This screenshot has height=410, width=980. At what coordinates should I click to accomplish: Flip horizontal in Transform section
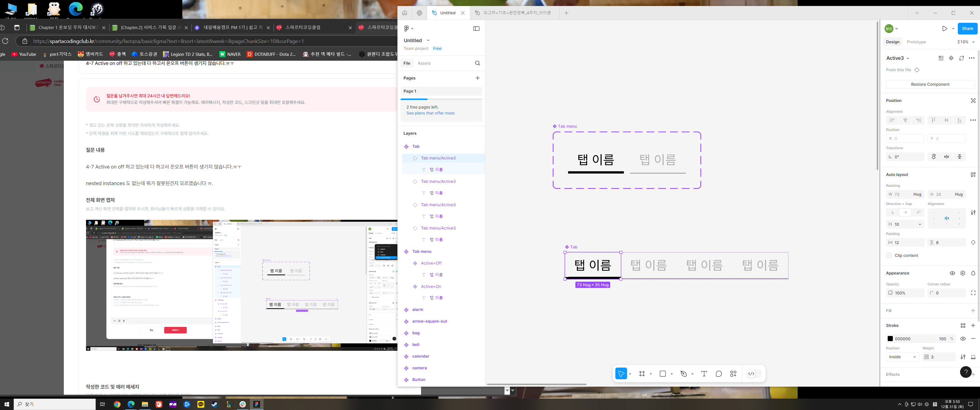point(946,157)
